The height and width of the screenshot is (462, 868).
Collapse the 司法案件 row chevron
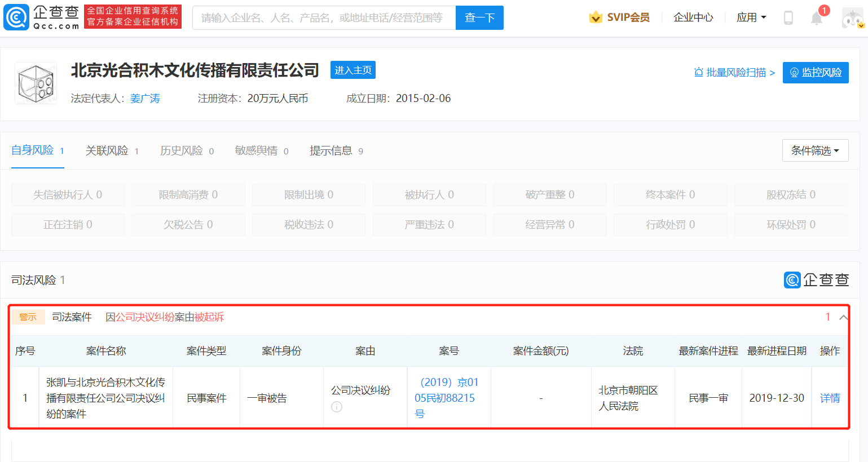[x=843, y=317]
